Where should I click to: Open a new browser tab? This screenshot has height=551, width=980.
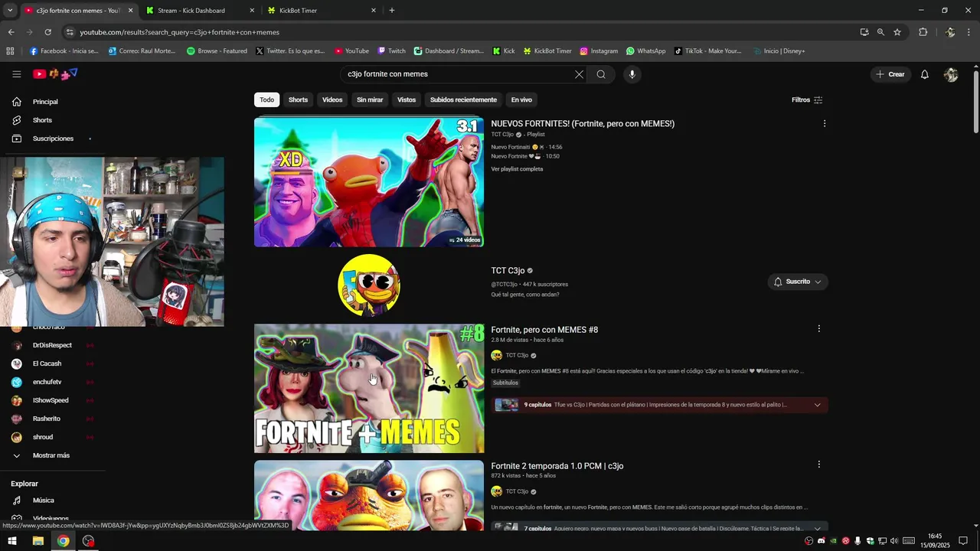point(392,11)
